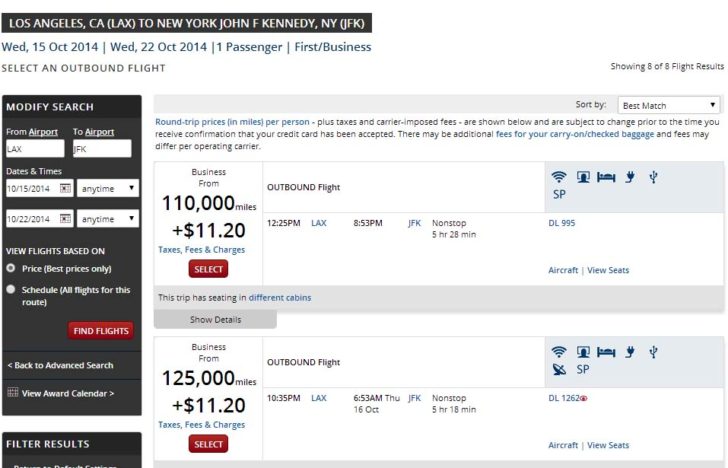
Task: Click the flat-bed seat icon for DL 995
Action: pyautogui.click(x=606, y=177)
